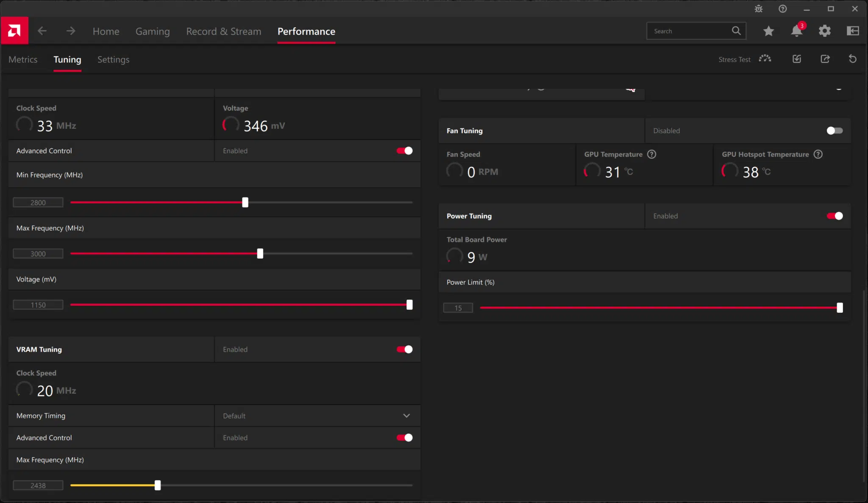Click the Min Frequency 2800 value box
Screen dimensions: 868x503
point(38,203)
